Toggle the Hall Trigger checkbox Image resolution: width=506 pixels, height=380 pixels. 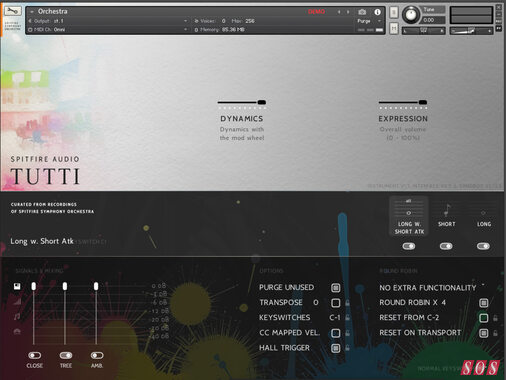pos(336,348)
